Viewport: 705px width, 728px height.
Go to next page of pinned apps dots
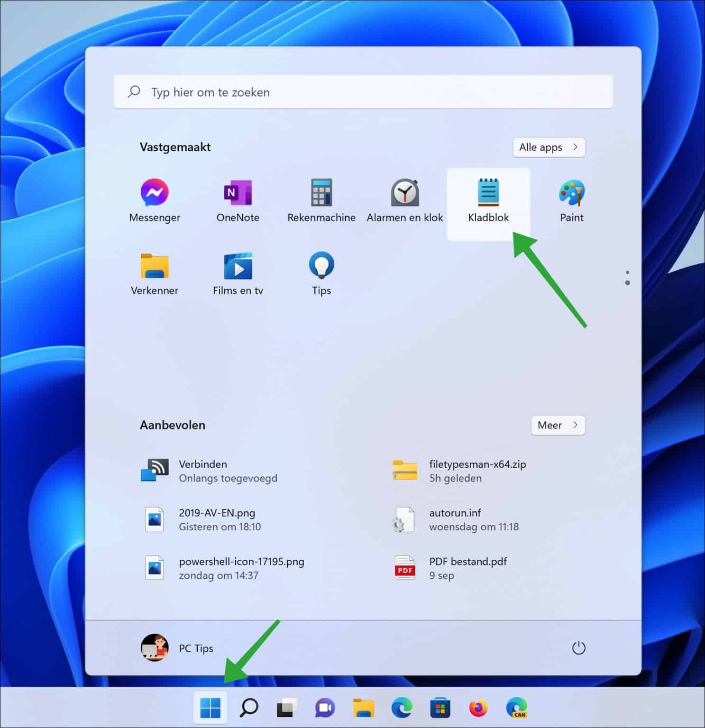(627, 283)
